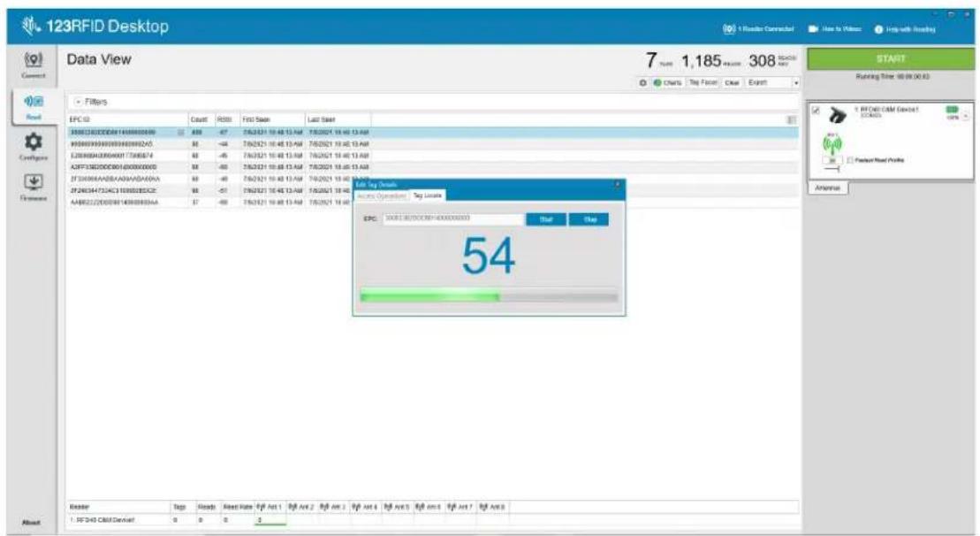Click the green tag locate proximity bar
Viewport: 980px width, 536px height.
coord(489,296)
